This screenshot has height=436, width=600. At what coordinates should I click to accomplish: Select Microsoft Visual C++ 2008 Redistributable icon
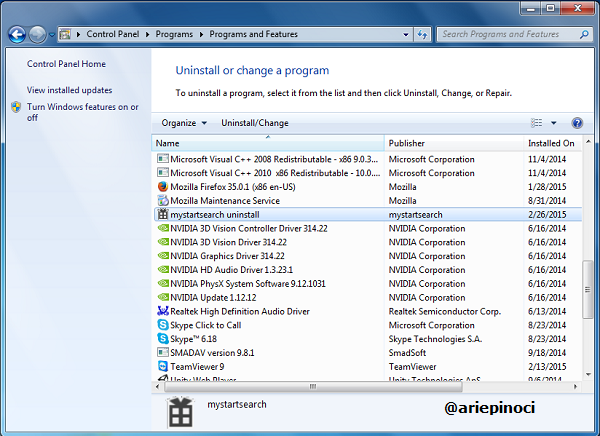[163, 158]
